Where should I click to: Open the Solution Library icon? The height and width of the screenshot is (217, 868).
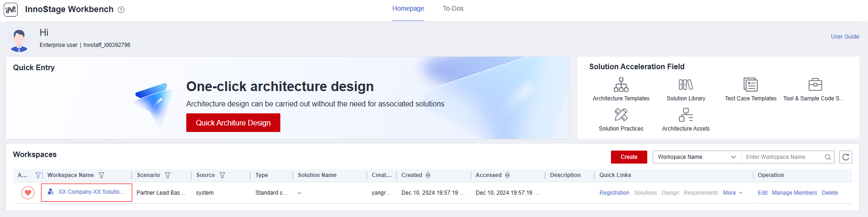[x=685, y=85]
